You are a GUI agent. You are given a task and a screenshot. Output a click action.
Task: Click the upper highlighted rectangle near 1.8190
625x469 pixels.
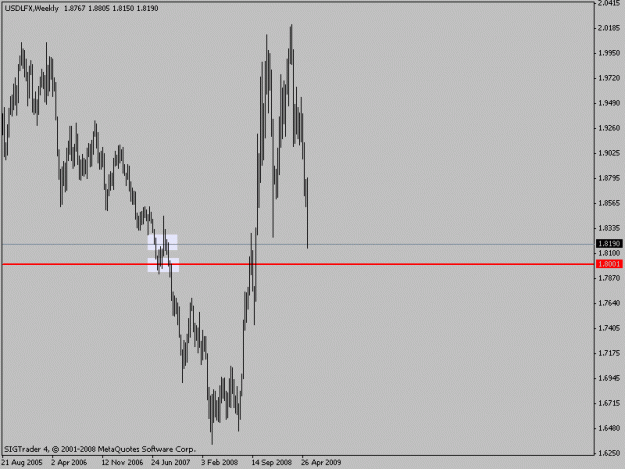[163, 242]
